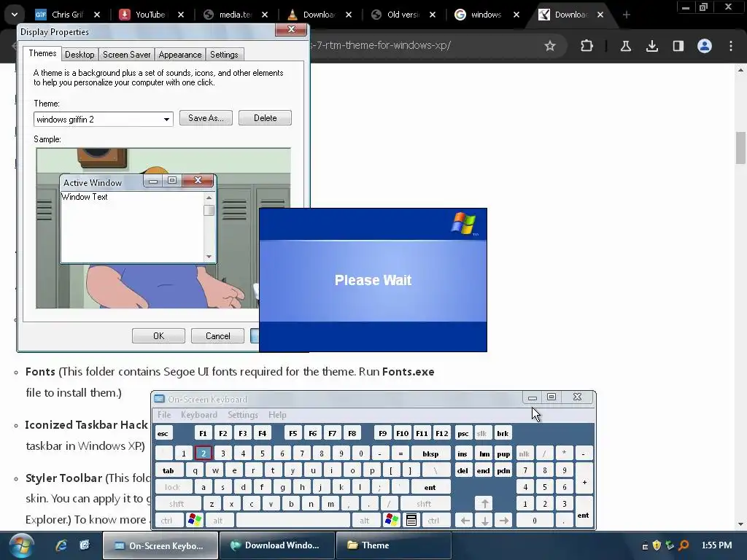Click the page vertical scrollbar thumb

(740, 147)
